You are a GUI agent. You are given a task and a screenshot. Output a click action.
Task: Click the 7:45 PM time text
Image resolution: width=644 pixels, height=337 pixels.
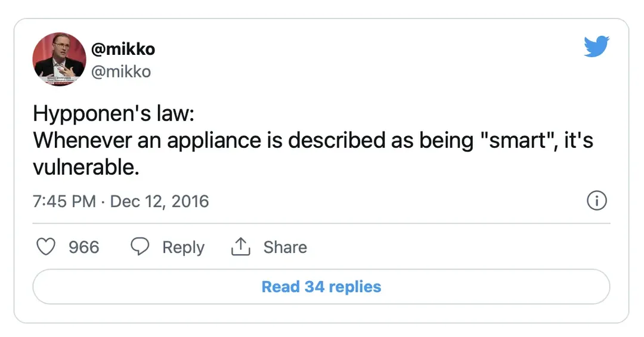tap(64, 201)
